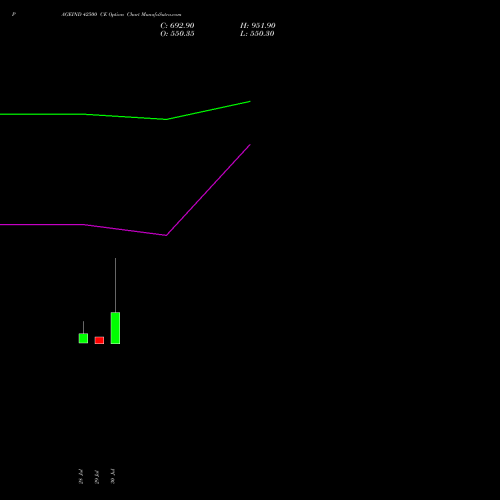The width and height of the screenshot is (500, 500).
Task: Click the low price value L: 550.30
Action: (x=257, y=34)
